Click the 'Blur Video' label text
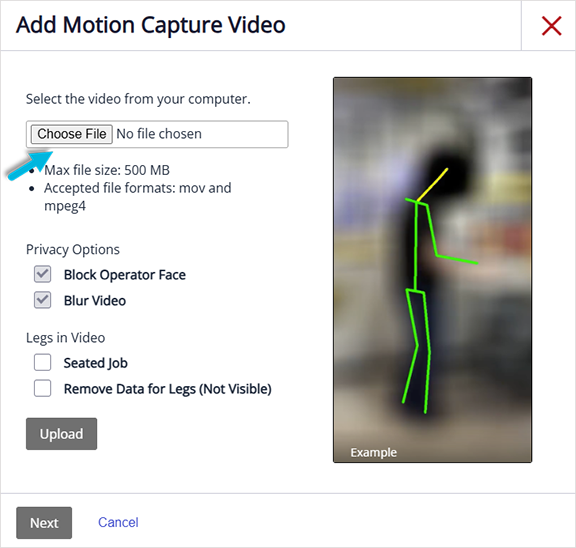Screen dimensions: 576x548 95,300
